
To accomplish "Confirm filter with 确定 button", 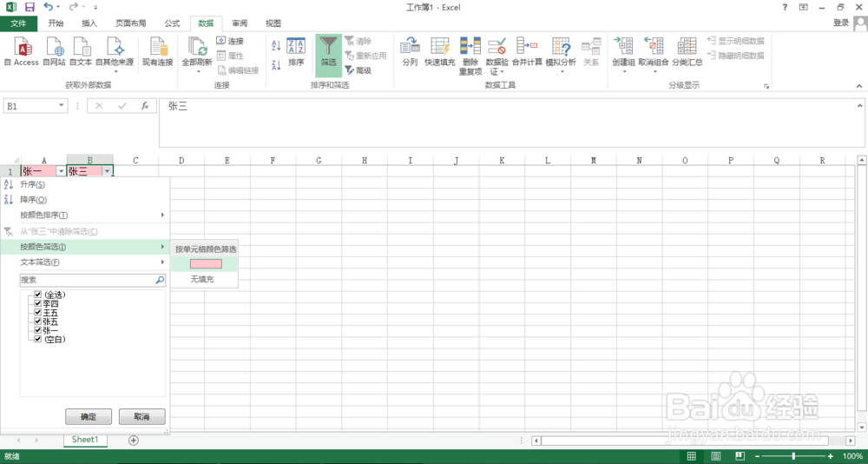I will pos(89,416).
